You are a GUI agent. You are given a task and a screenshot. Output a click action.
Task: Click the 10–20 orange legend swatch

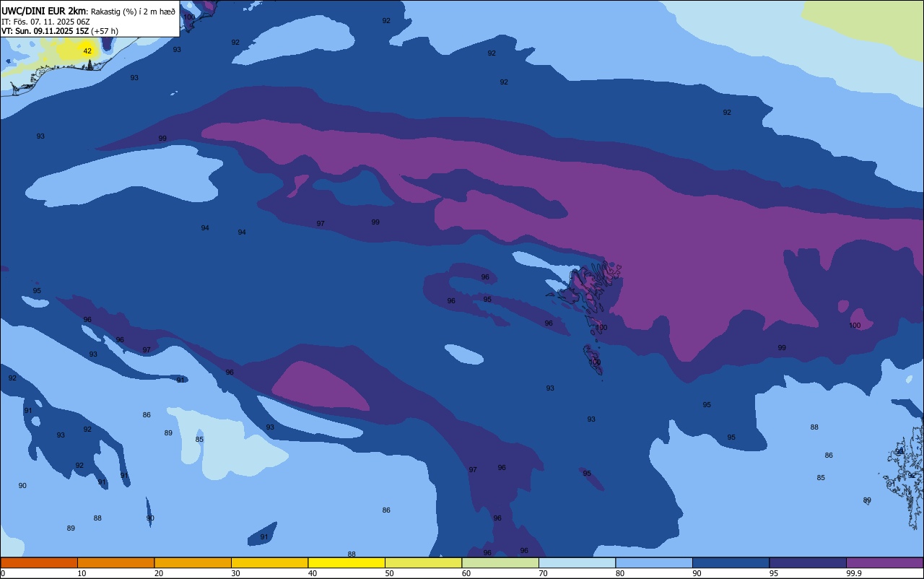(x=115, y=562)
